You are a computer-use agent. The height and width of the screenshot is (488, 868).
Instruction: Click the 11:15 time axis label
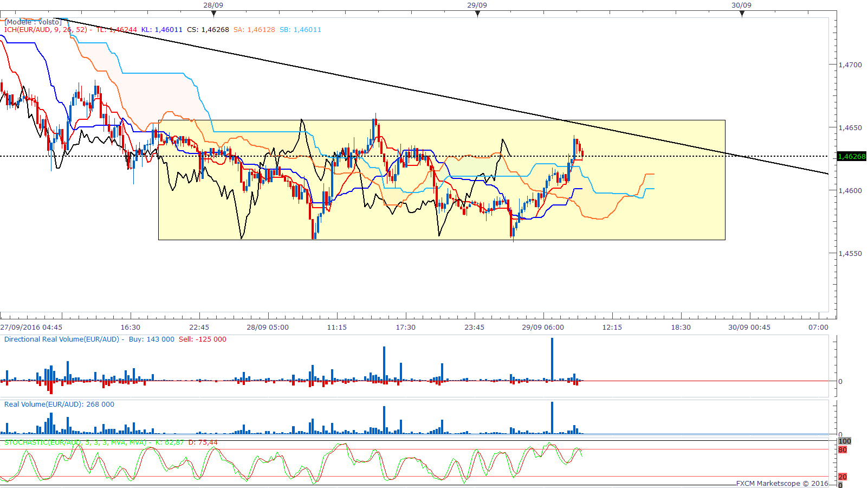[x=337, y=327]
